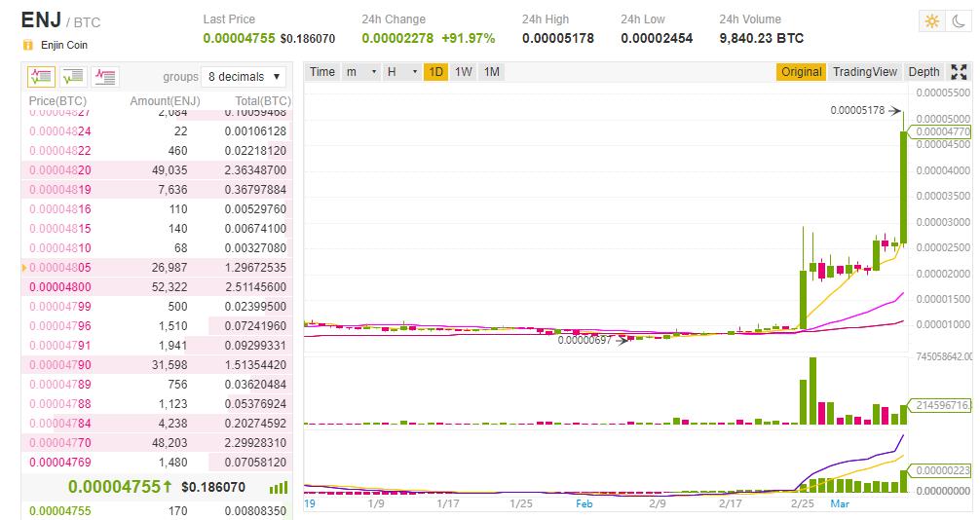Screen dimensions: 980x520
Task: Click the Enjin Coin link
Action: click(64, 45)
